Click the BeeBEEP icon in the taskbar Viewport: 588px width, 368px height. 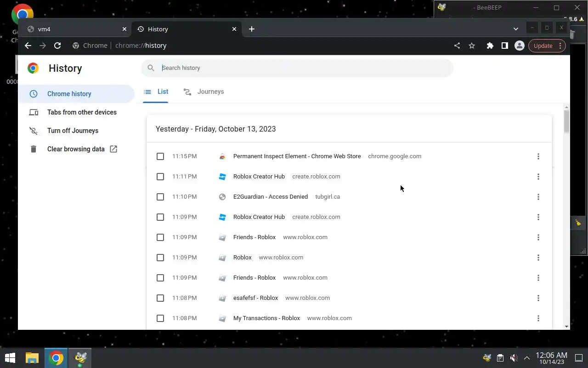point(80,358)
